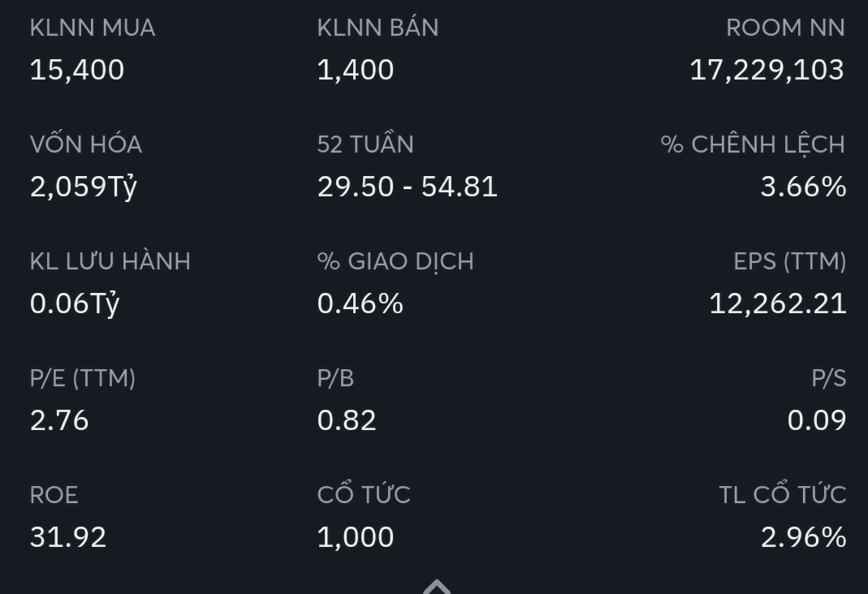Tap the KL LƯU HÀNH label
This screenshot has width=868, height=594.
click(110, 261)
